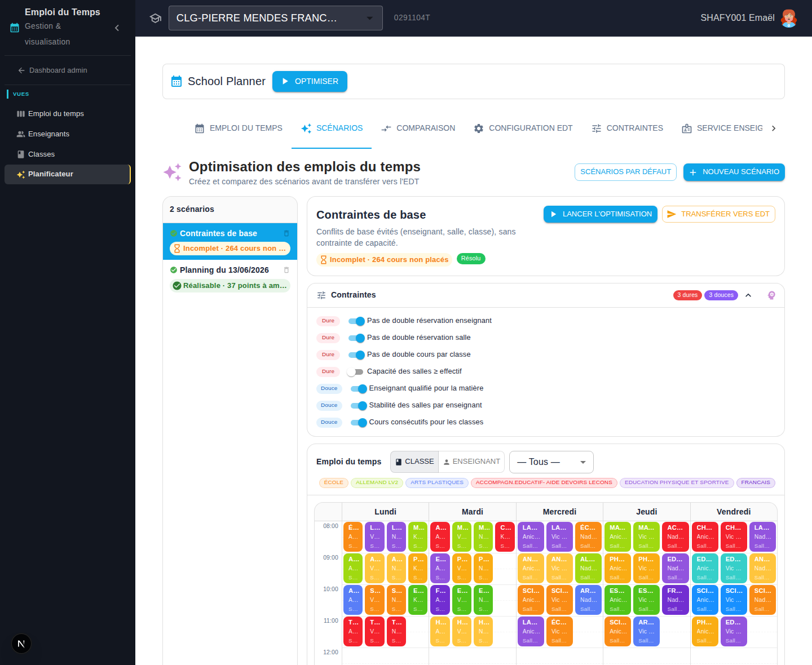Image resolution: width=812 pixels, height=665 pixels.
Task: Enable Capacité des salles ≥ effectif toggle
Action: [x=355, y=371]
